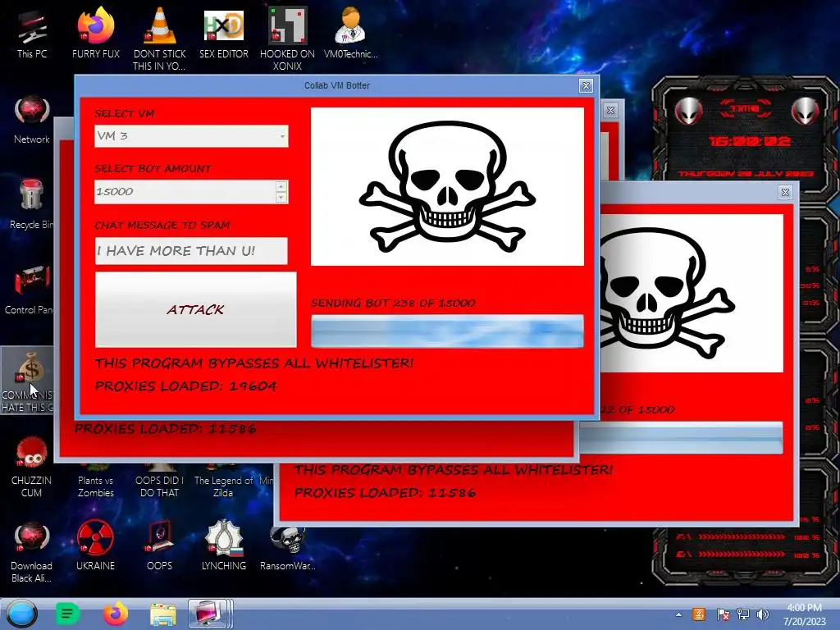Open the HOOKED ON XONIX icon
The width and height of the screenshot is (840, 630).
tap(287, 39)
